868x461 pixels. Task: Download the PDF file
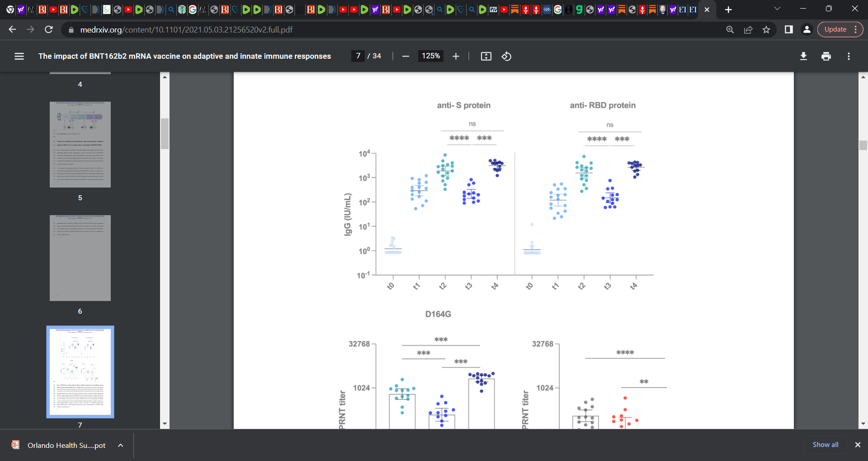(803, 56)
